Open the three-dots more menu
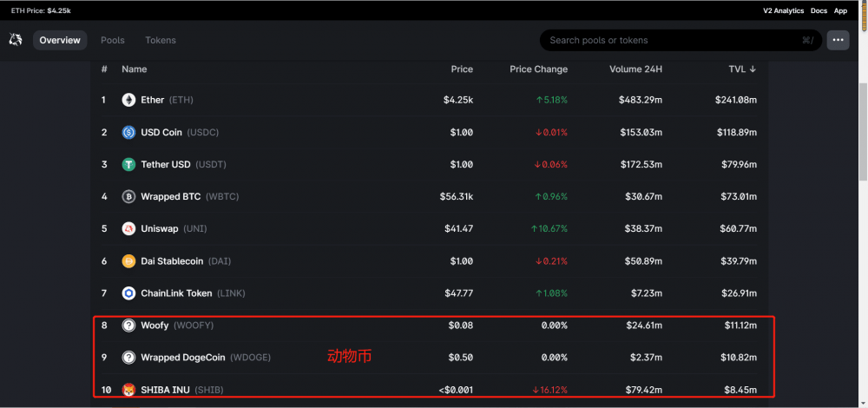This screenshot has height=408, width=868. (x=838, y=40)
